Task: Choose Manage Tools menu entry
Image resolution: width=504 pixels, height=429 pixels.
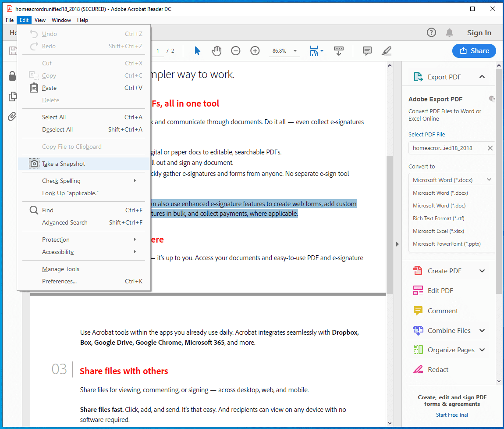Action: 84,269
